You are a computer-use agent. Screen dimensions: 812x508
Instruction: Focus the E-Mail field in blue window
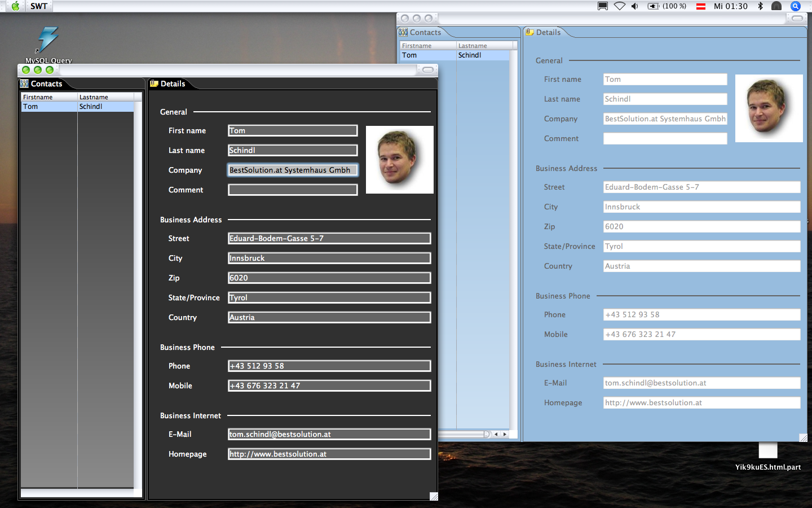(702, 383)
